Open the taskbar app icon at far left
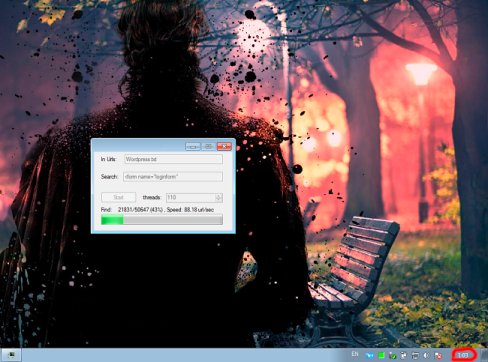 point(12,355)
